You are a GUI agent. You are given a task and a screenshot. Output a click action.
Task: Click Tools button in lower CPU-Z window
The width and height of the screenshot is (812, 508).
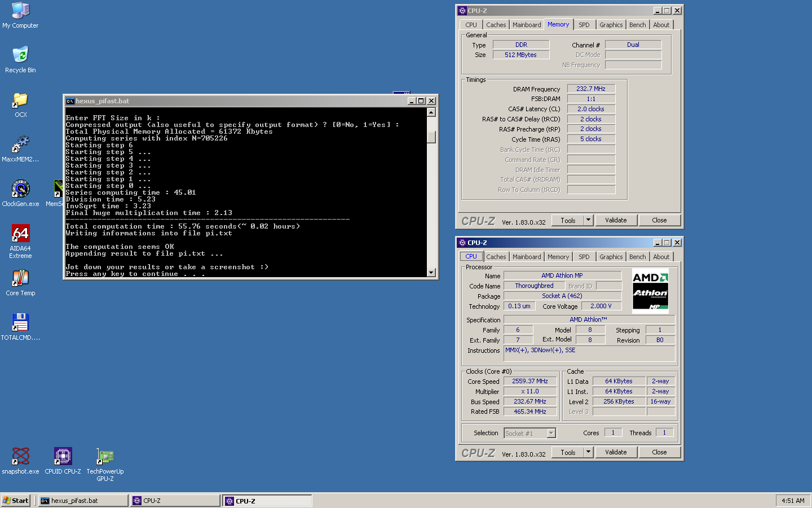[568, 452]
